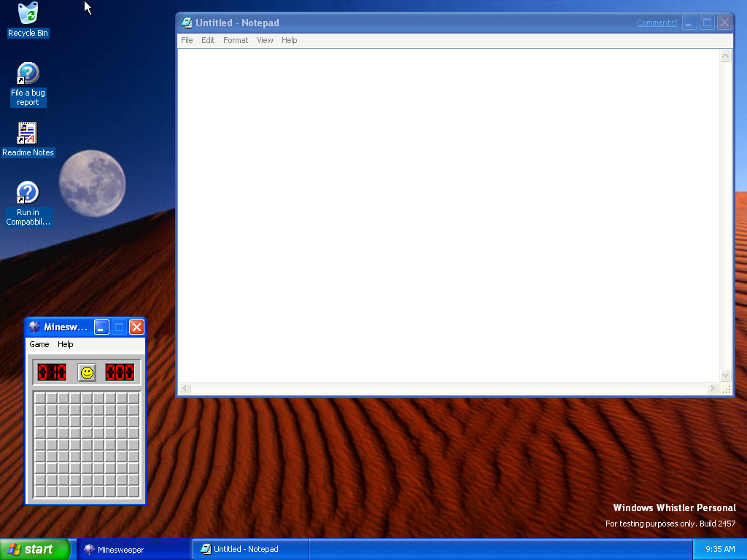Maximize the Notepad window
Viewport: 747px width, 560px height.
pos(707,23)
